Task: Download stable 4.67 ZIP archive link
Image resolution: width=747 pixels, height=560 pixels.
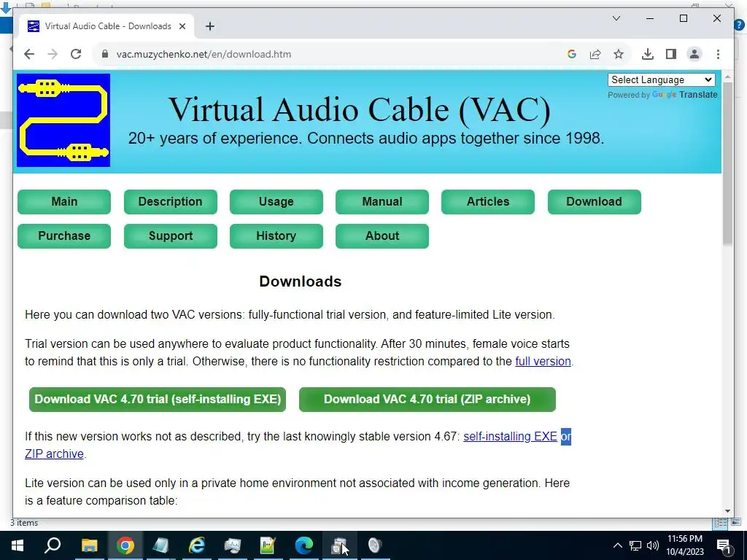Action: coord(54,454)
